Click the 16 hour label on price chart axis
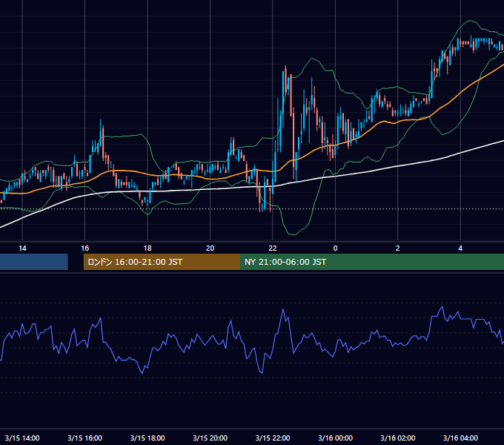 [84, 248]
